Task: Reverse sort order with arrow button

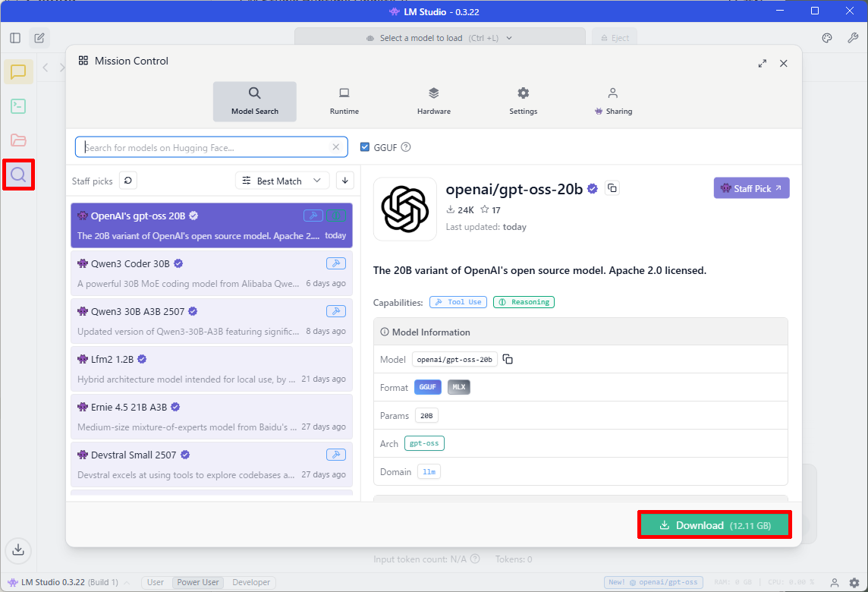Action: (x=345, y=181)
